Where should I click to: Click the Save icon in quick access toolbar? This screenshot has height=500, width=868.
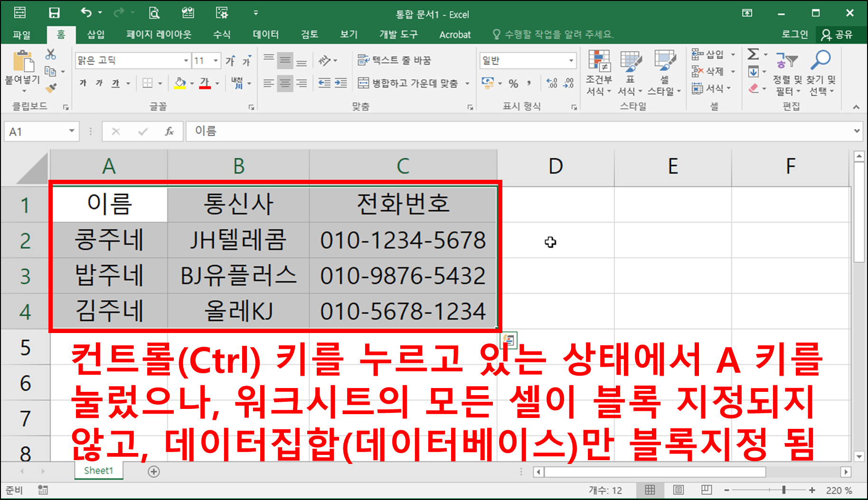54,13
